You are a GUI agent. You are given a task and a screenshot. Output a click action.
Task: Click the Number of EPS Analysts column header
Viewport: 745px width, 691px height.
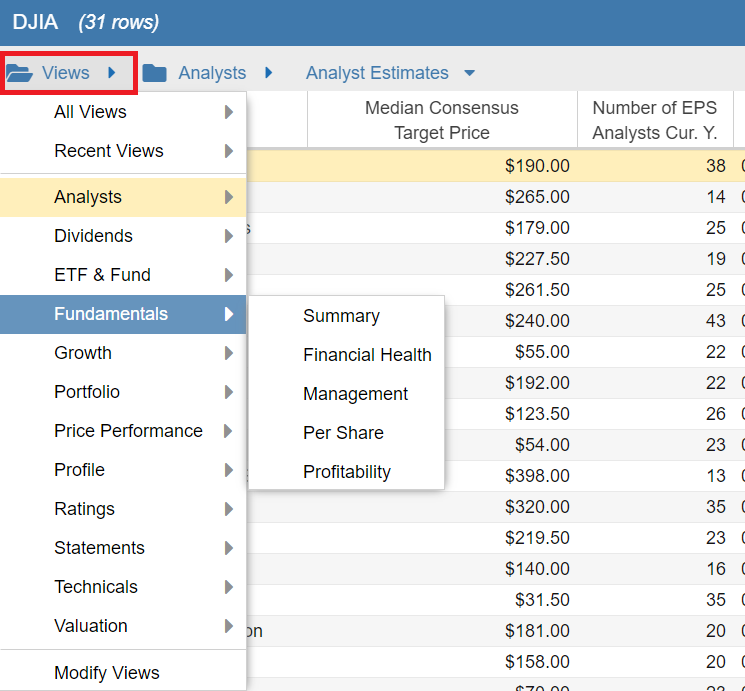654,120
